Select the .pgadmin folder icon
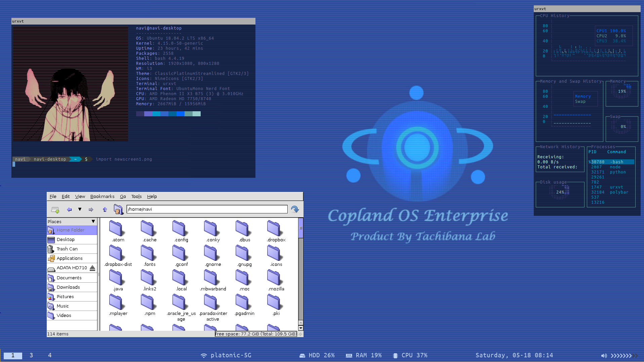The height and width of the screenshot is (362, 644). point(244,302)
